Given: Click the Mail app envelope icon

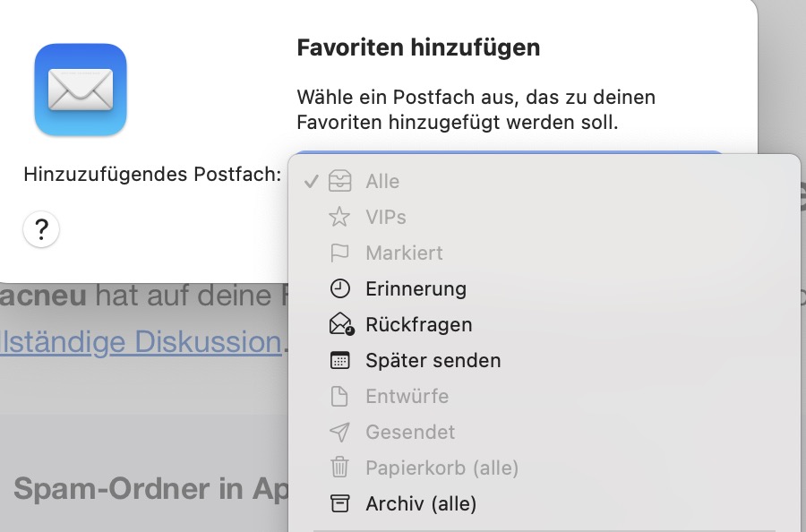Looking at the screenshot, I should 81,90.
